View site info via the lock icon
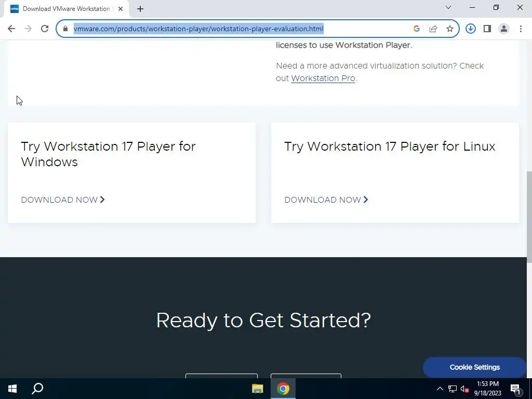Image resolution: width=532 pixels, height=399 pixels. [65, 29]
